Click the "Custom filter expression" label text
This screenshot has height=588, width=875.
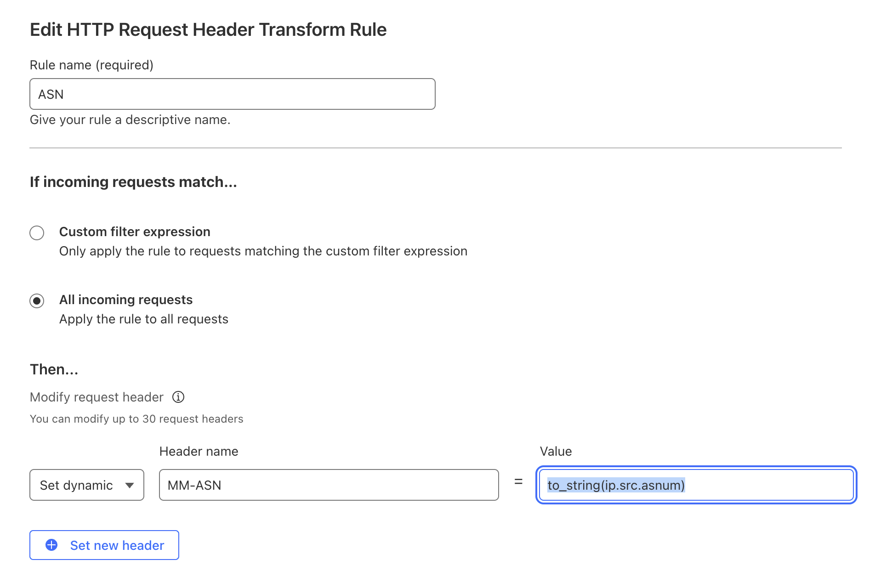click(x=135, y=232)
